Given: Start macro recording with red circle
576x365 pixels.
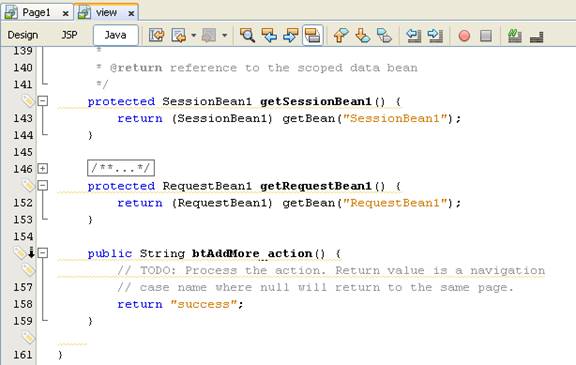Looking at the screenshot, I should pyautogui.click(x=464, y=36).
